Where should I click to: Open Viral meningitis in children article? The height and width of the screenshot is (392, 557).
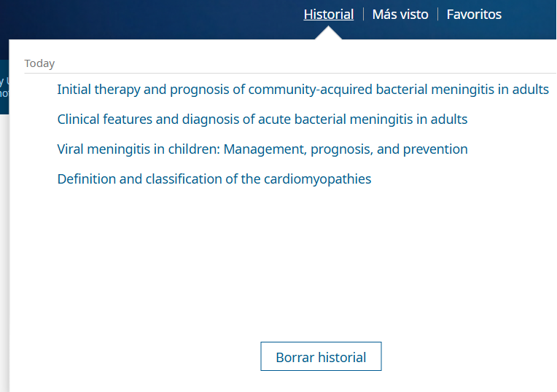click(262, 149)
